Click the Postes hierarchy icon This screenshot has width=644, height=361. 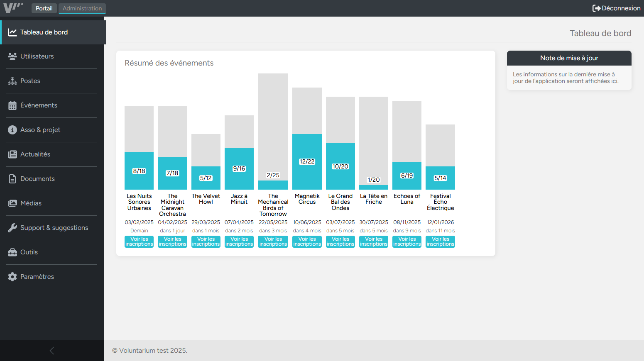tap(12, 81)
